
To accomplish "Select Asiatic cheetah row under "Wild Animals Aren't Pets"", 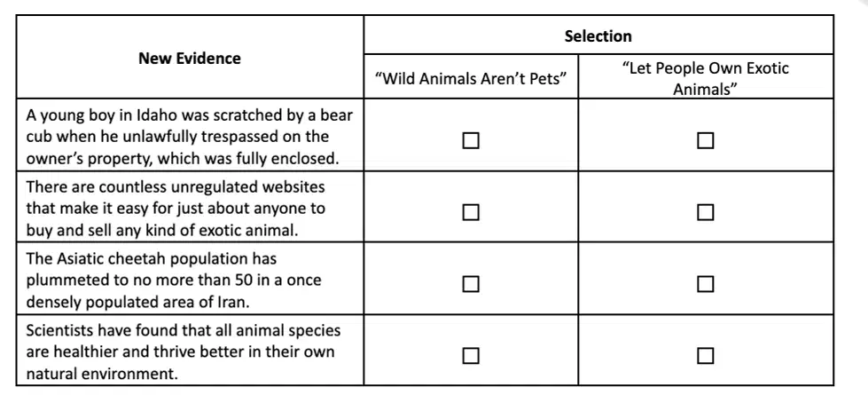I will 471,284.
